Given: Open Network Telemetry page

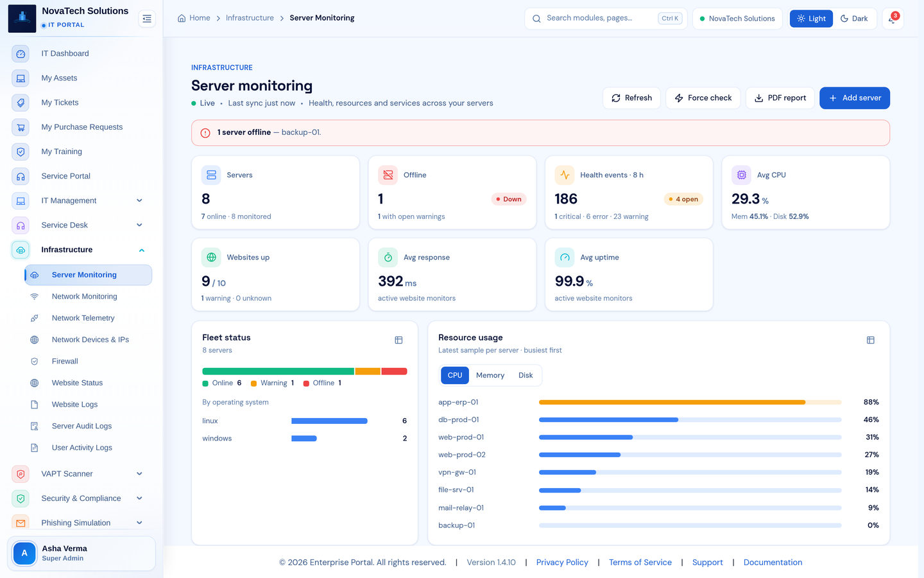Looking at the screenshot, I should 88,318.
